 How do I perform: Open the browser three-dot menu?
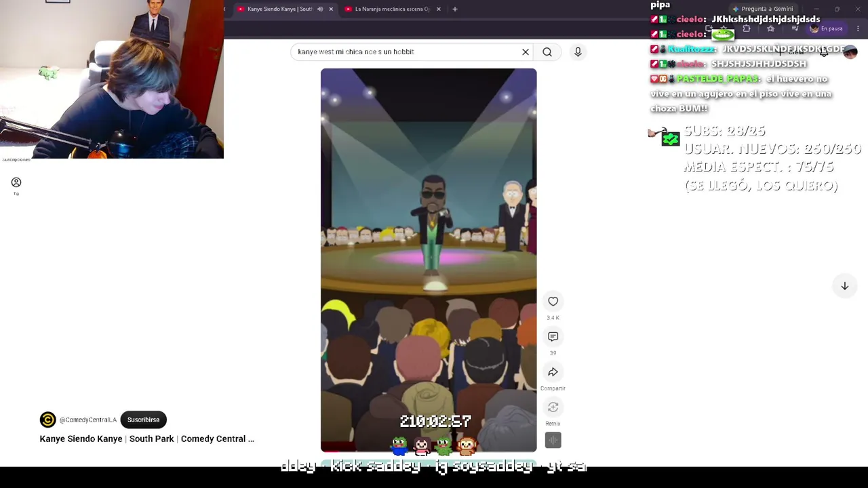858,28
